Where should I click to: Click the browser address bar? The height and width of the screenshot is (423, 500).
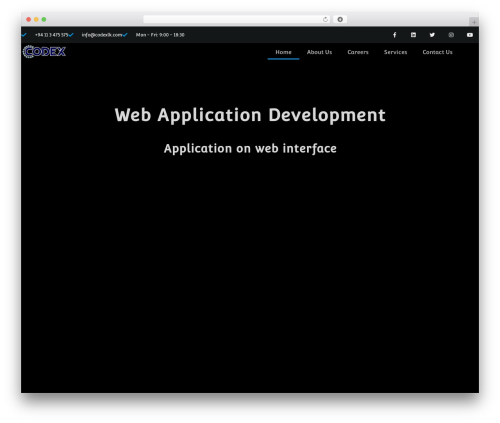pos(237,19)
